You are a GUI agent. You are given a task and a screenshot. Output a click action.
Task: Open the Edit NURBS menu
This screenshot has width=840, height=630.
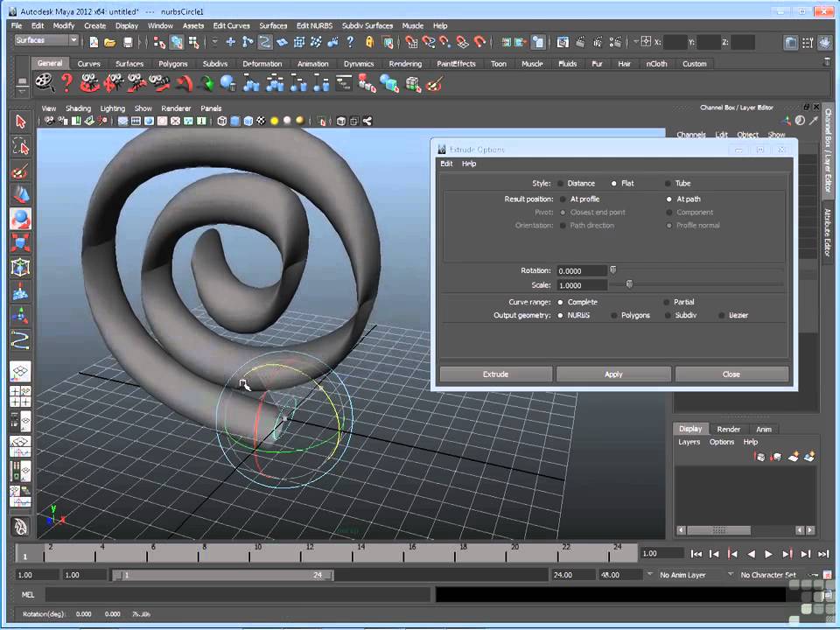point(314,25)
